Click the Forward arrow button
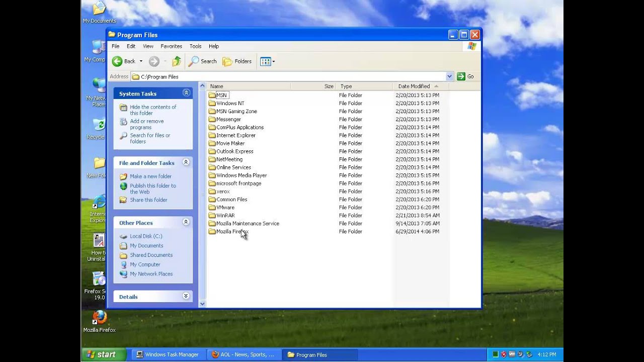 tap(154, 61)
